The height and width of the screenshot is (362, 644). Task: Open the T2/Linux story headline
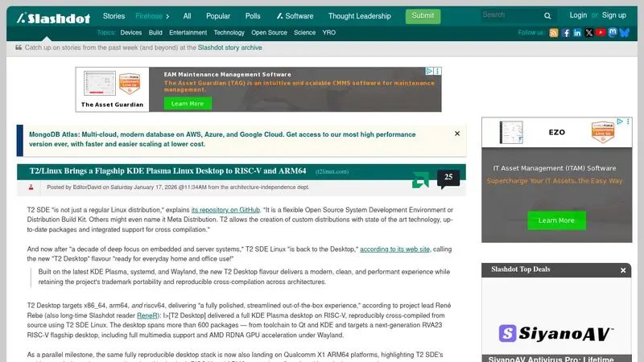(167, 171)
